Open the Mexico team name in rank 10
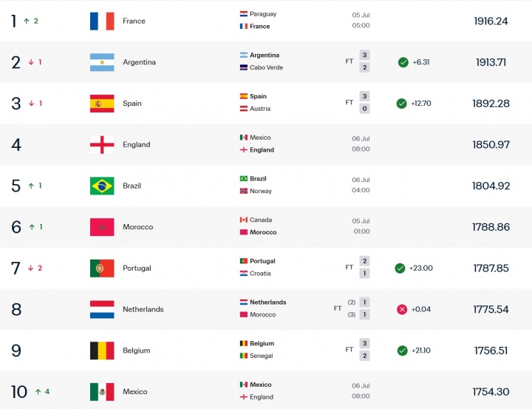Image resolution: width=532 pixels, height=409 pixels. [135, 392]
